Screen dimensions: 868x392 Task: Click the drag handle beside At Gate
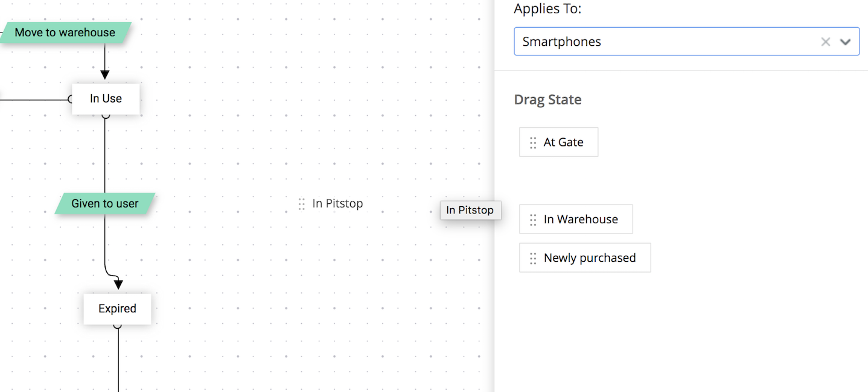click(x=533, y=142)
